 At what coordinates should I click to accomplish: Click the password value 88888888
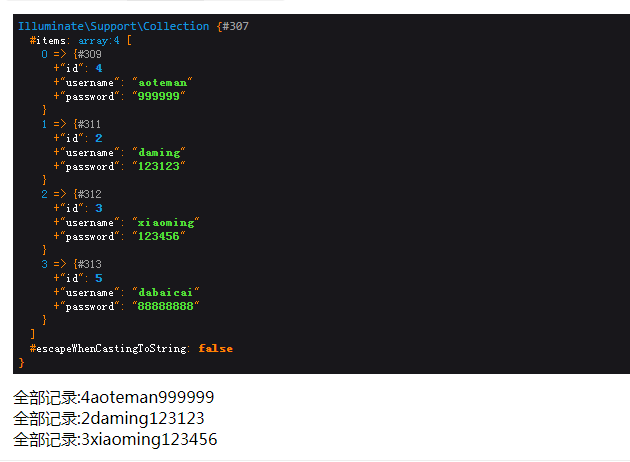coord(166,306)
